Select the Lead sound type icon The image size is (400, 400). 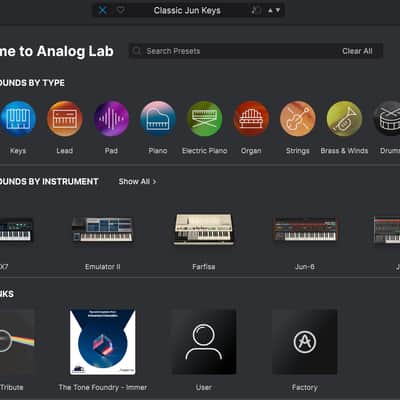pos(65,118)
